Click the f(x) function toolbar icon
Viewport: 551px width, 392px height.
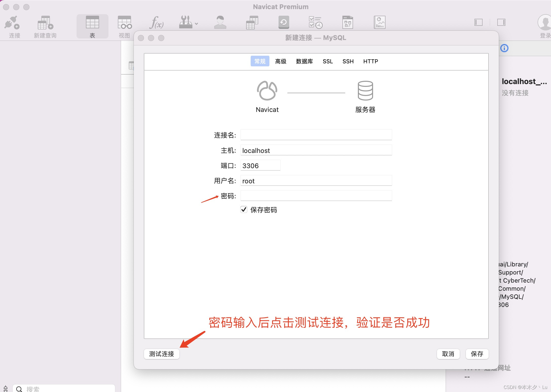[156, 23]
